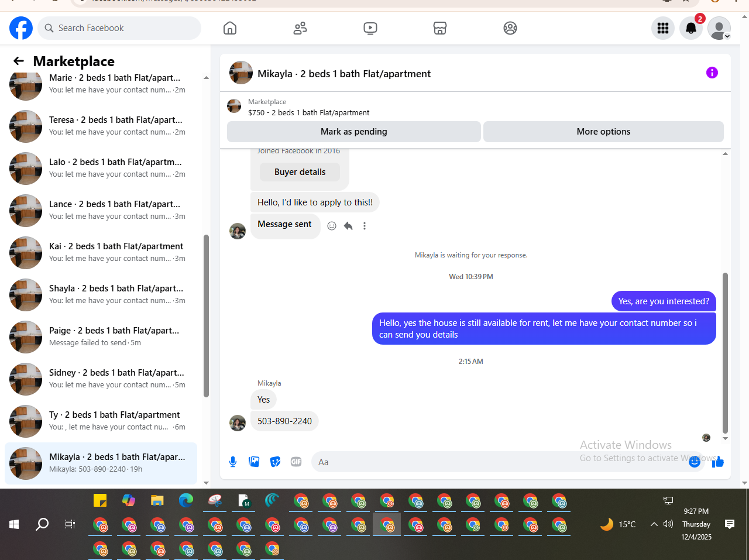The width and height of the screenshot is (749, 560).
Task: Open File Explorer from the taskbar
Action: pos(157,501)
